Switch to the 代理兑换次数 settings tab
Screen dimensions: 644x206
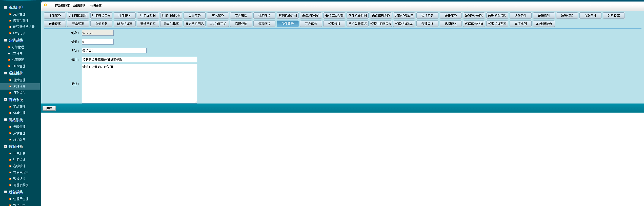pyautogui.click(x=404, y=24)
